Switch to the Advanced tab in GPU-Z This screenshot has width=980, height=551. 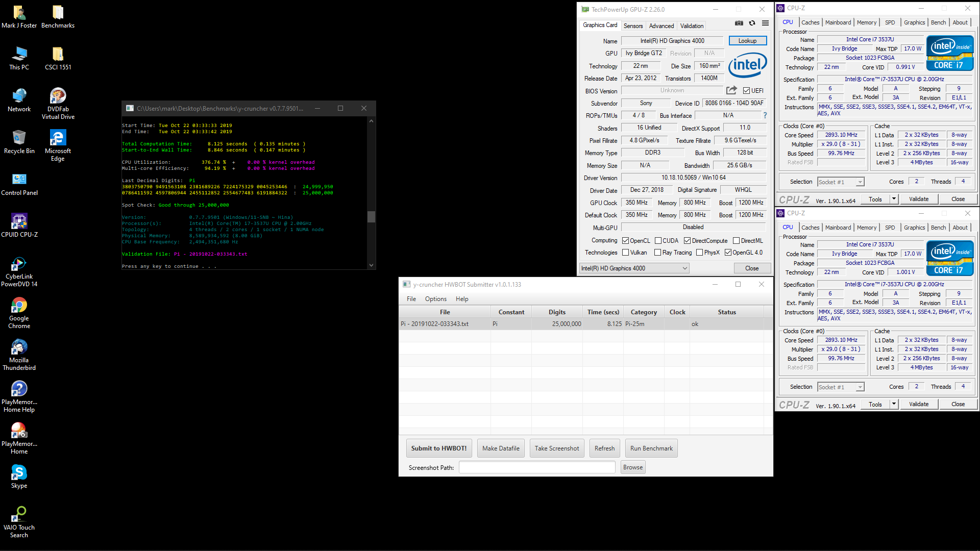point(661,26)
